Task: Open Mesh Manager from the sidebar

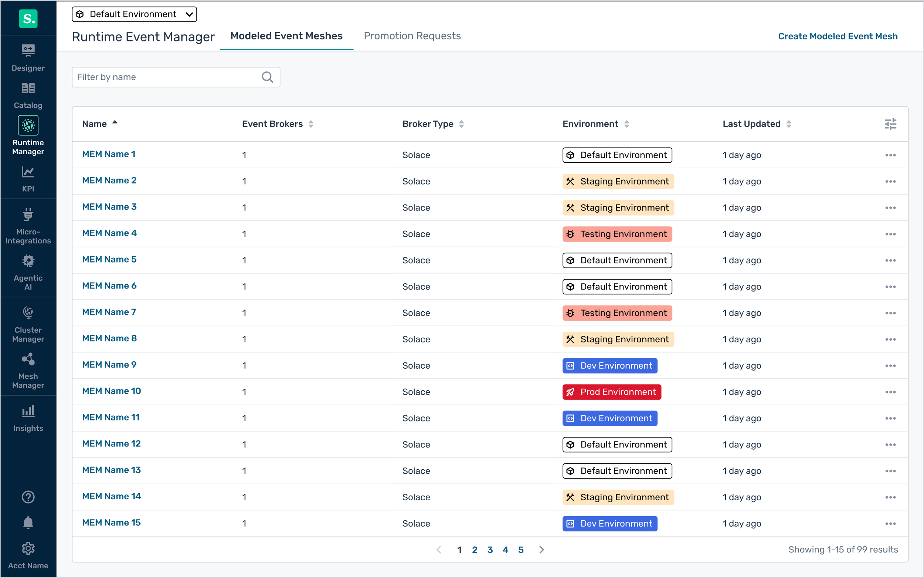Action: point(28,368)
